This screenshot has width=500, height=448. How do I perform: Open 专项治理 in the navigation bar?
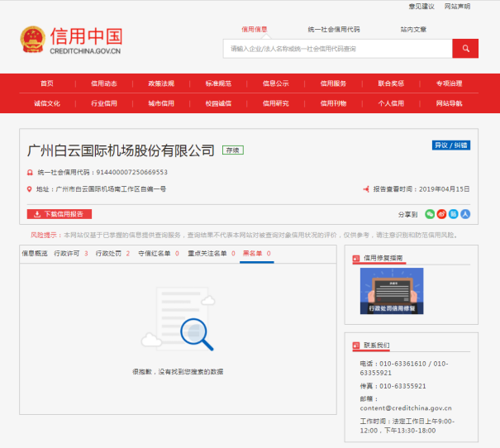click(449, 83)
